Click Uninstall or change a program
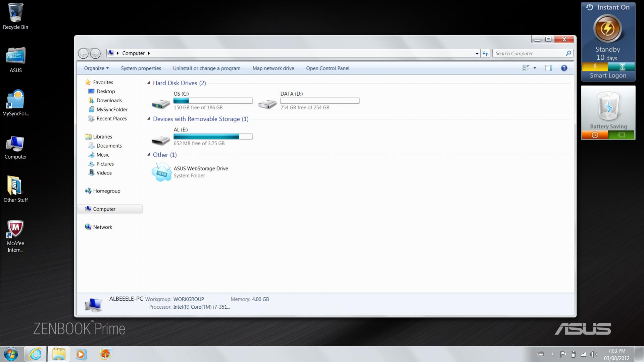This screenshot has width=644, height=362. pos(207,68)
